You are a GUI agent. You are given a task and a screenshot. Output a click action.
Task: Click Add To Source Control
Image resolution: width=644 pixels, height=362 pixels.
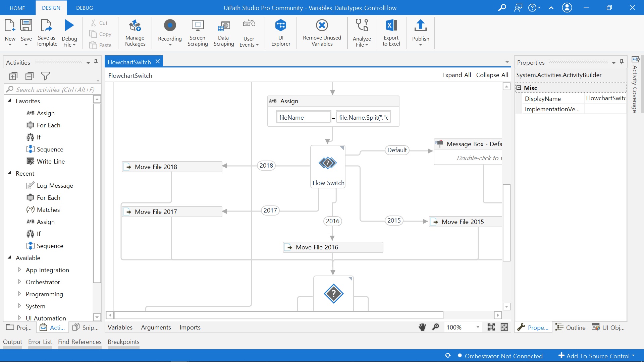click(597, 356)
